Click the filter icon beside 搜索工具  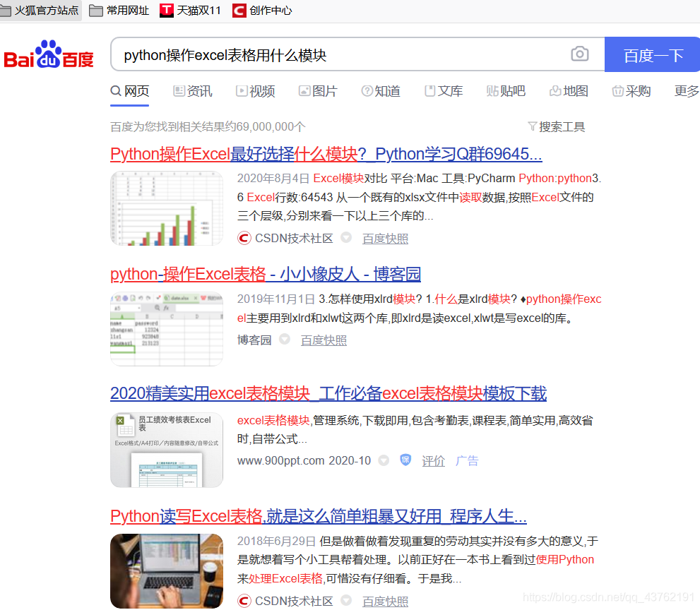coord(532,126)
